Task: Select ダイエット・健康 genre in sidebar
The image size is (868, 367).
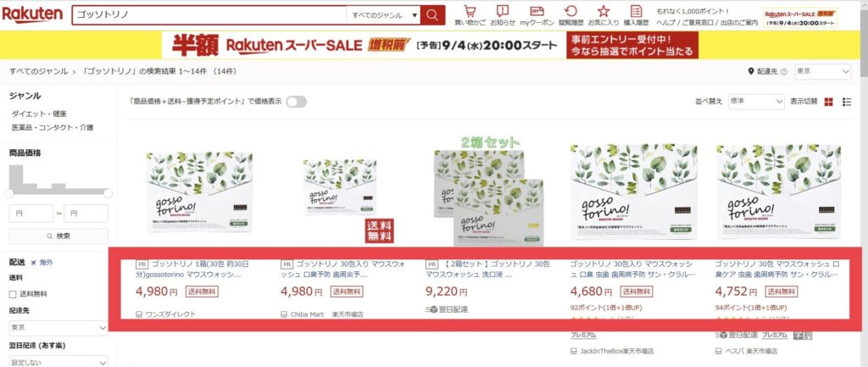Action: coord(39,114)
